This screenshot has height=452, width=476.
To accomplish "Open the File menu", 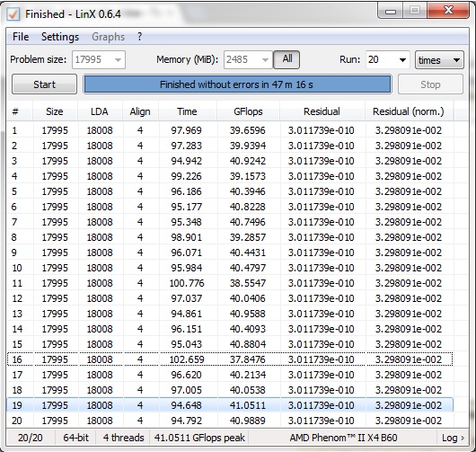I will [21, 37].
